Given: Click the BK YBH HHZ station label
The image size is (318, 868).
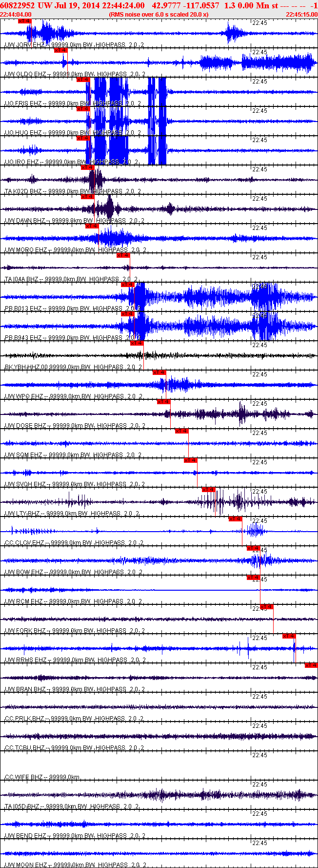Looking at the screenshot, I should click(x=74, y=367).
